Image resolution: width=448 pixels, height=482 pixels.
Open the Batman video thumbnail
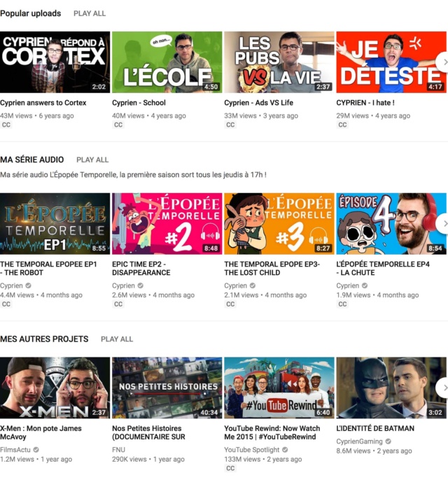point(391,388)
